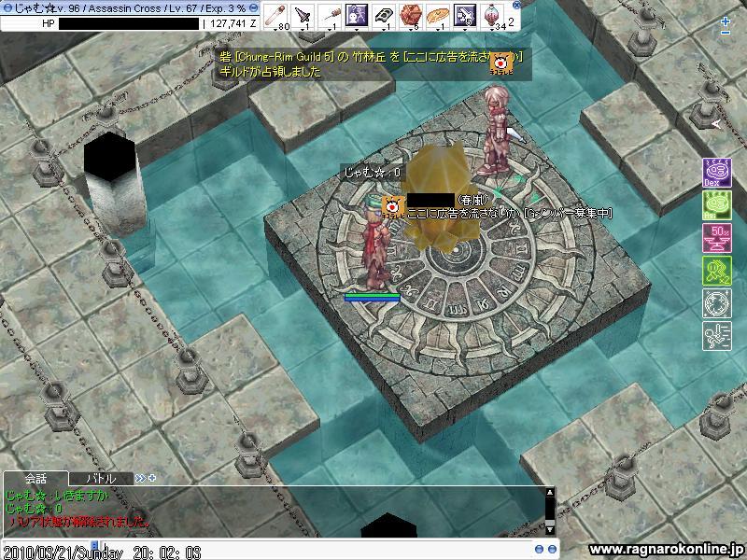Click the じゃむ☆ : 0 speech bubble

pos(373,173)
